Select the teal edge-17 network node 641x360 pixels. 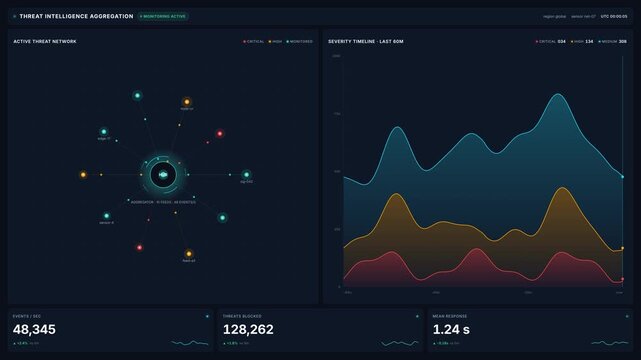click(104, 132)
